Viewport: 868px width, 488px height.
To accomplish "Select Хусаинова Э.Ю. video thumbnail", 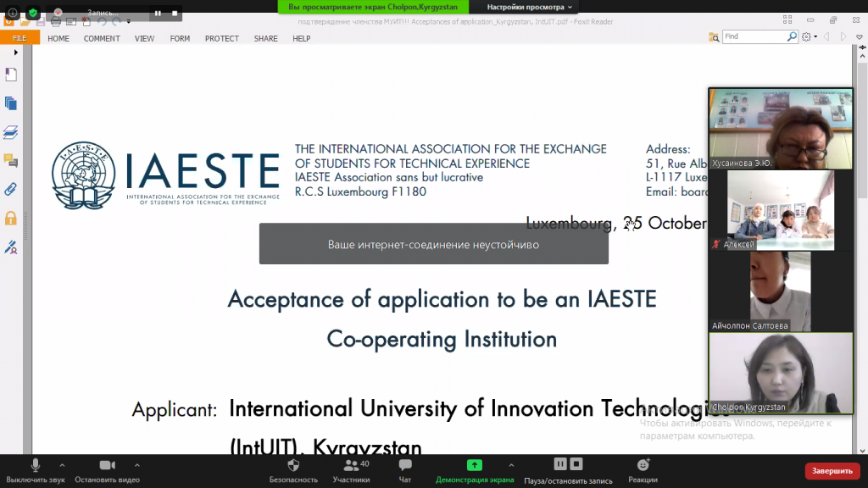I will click(781, 129).
